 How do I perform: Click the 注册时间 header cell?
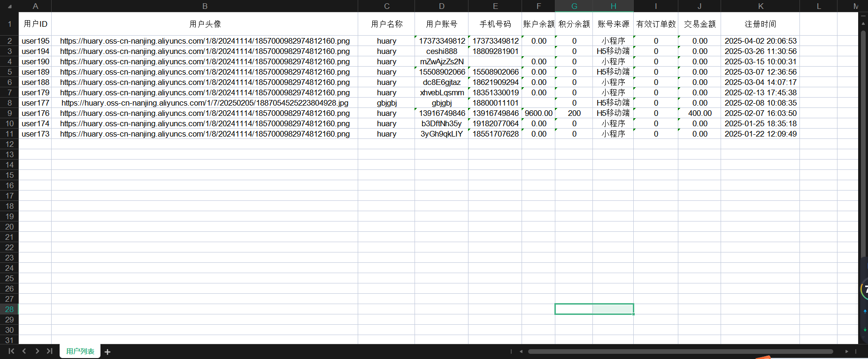click(x=760, y=24)
